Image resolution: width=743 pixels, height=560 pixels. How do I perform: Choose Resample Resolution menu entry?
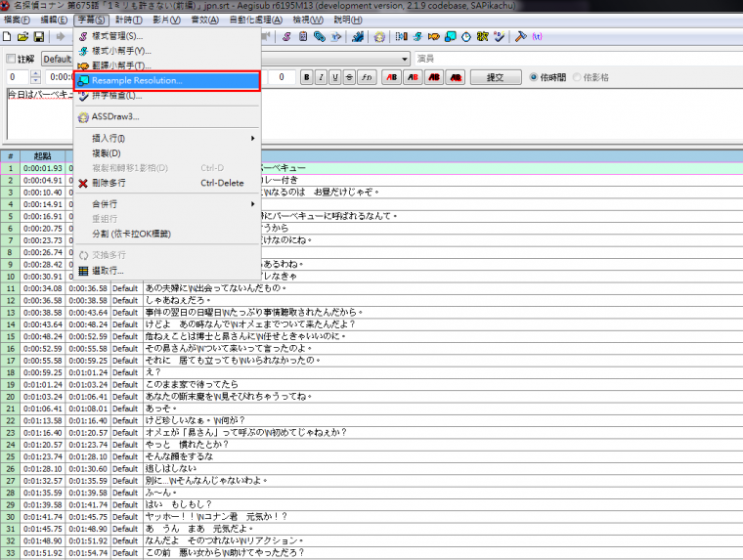pyautogui.click(x=137, y=80)
